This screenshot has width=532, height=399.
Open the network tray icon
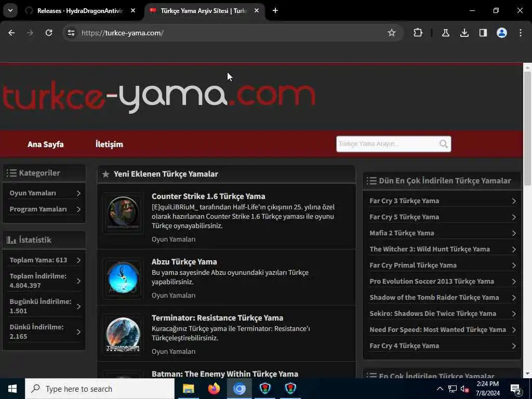pyautogui.click(x=452, y=389)
